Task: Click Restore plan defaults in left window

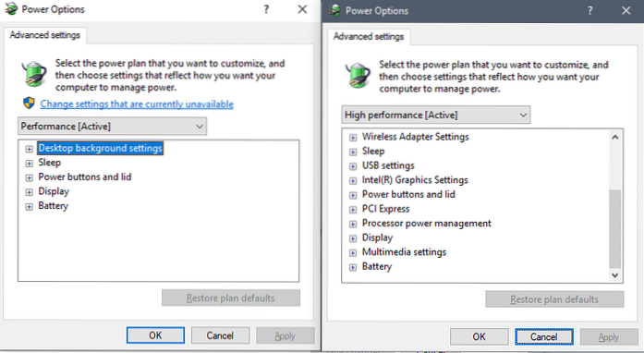Action: click(x=231, y=298)
